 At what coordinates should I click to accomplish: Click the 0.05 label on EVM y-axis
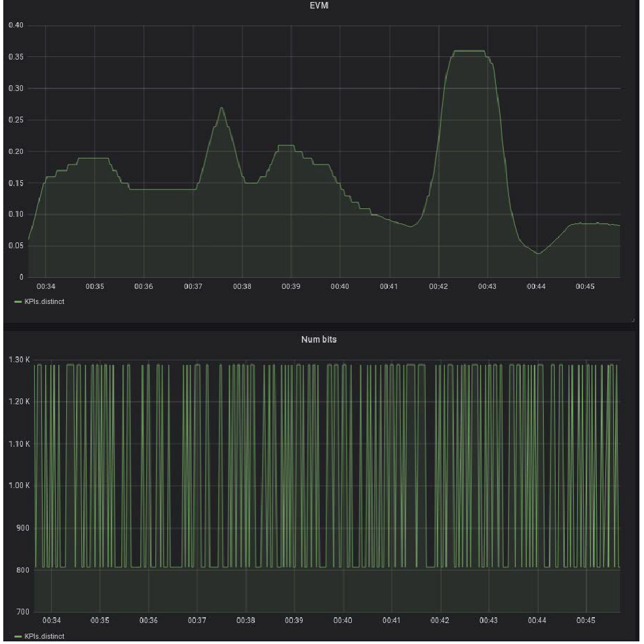tap(14, 246)
